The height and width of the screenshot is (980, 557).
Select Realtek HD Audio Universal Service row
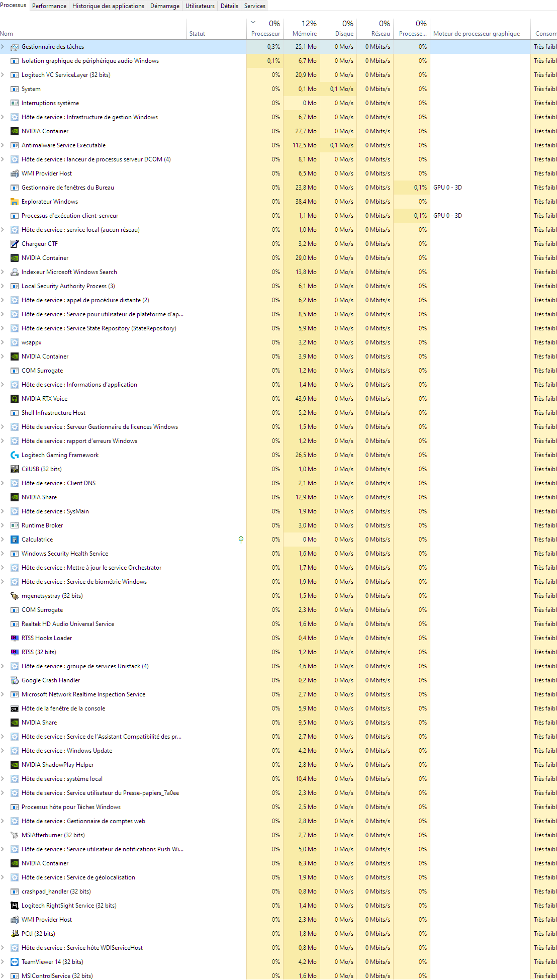[x=278, y=624]
